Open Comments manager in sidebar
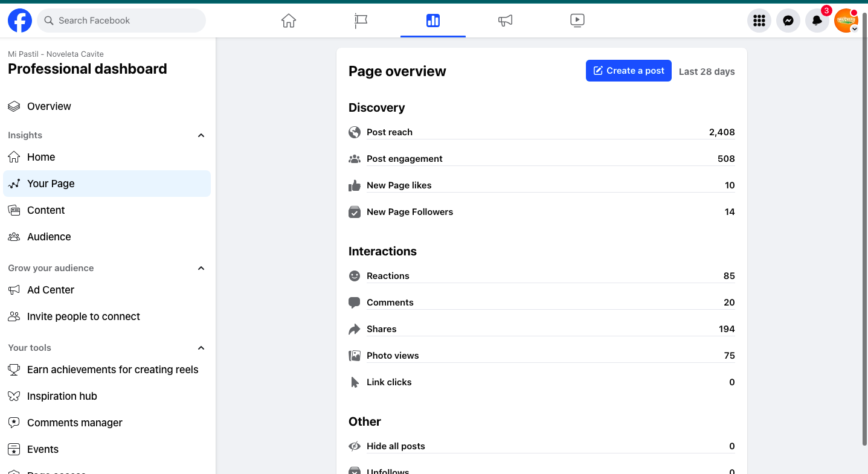This screenshot has height=474, width=868. [75, 423]
